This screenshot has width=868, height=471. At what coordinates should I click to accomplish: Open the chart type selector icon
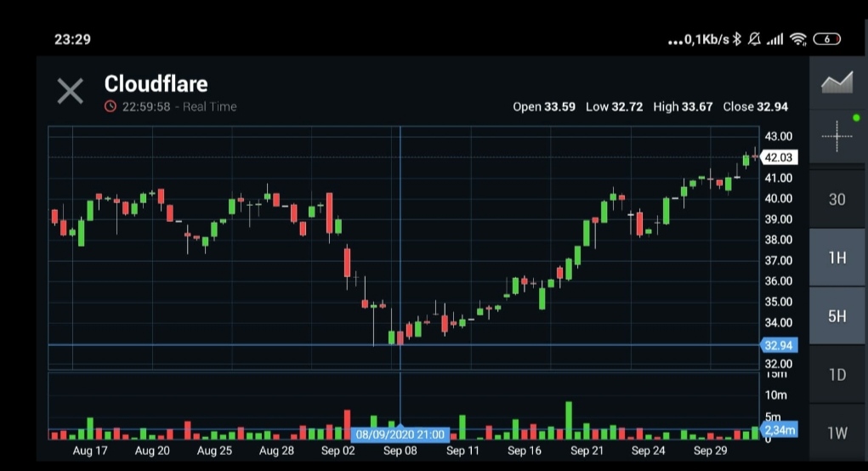tap(837, 82)
